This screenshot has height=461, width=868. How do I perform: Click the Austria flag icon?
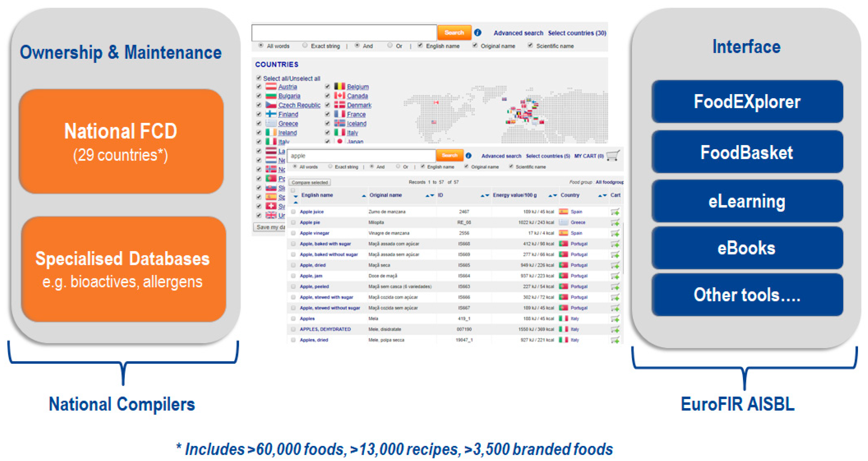tap(271, 87)
